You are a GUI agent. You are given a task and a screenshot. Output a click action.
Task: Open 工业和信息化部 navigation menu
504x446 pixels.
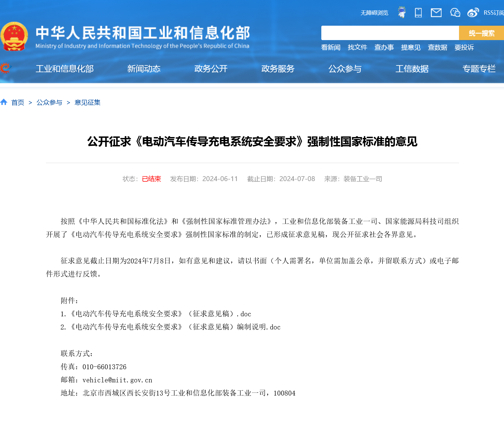point(65,69)
